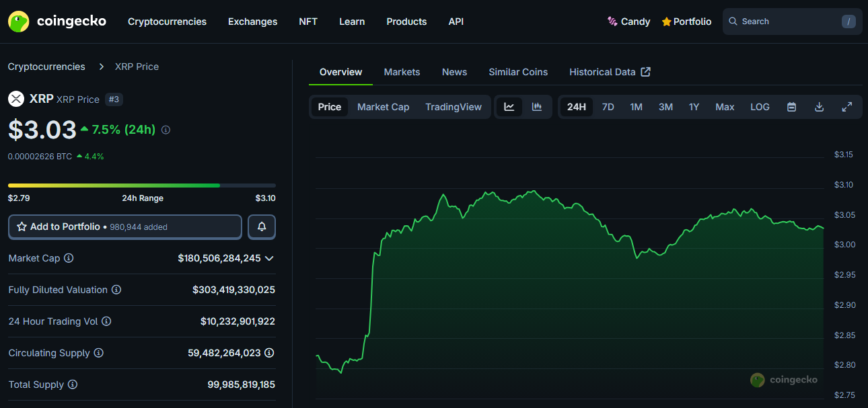868x408 pixels.
Task: Select the 7D time range
Action: click(x=608, y=107)
